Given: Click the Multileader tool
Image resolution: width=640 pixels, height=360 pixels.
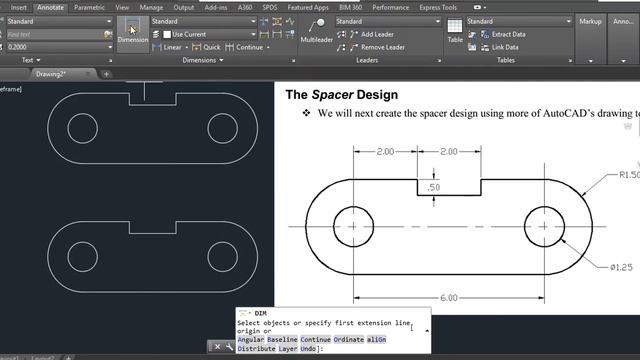Looking at the screenshot, I should [317, 31].
